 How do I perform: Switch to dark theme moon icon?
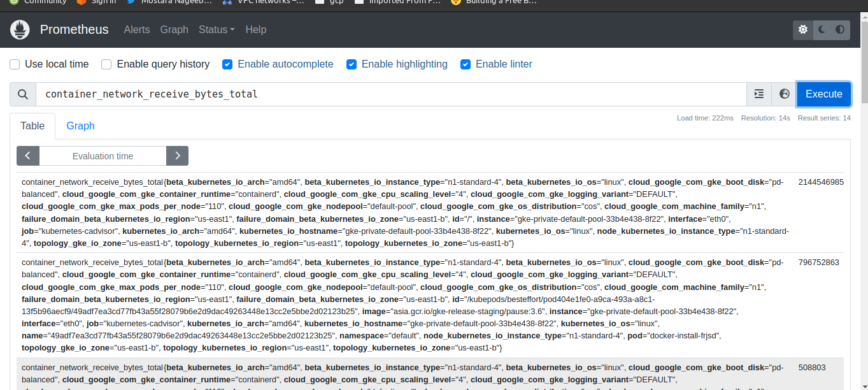822,29
